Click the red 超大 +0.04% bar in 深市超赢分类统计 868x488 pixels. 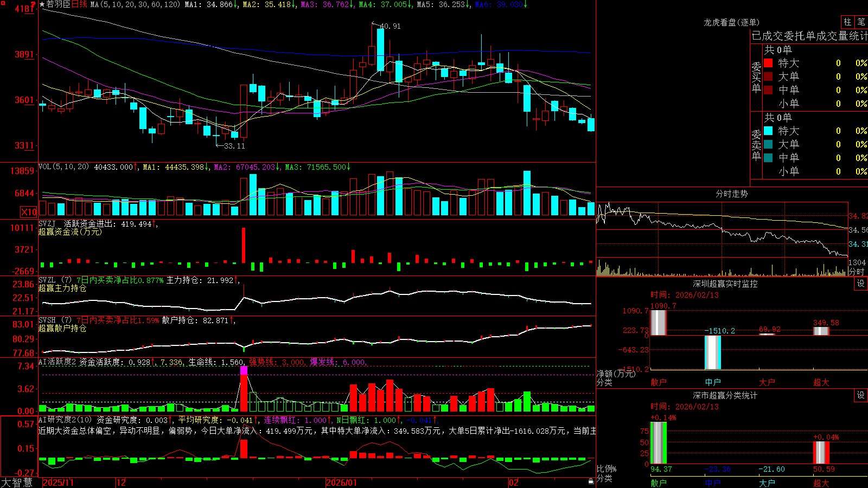[x=821, y=452]
